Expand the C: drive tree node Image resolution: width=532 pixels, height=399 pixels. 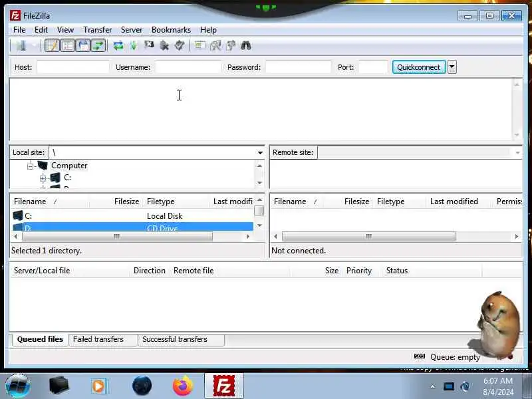click(x=43, y=178)
